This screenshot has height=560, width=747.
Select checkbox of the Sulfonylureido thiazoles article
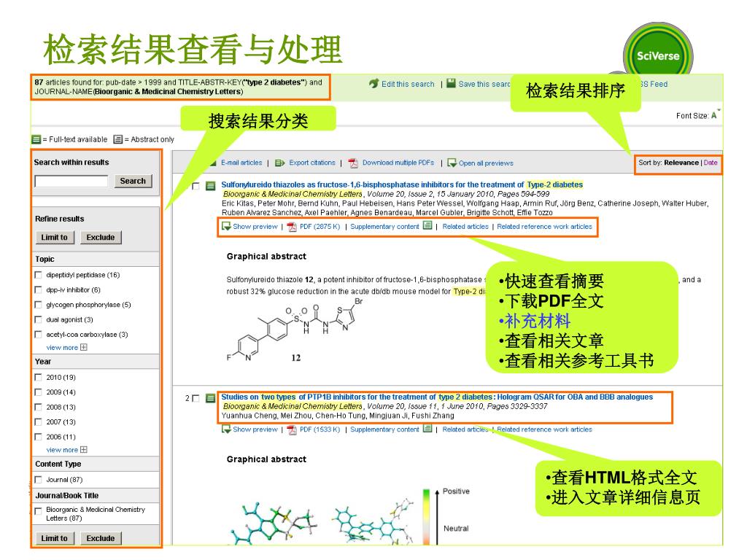coord(196,186)
